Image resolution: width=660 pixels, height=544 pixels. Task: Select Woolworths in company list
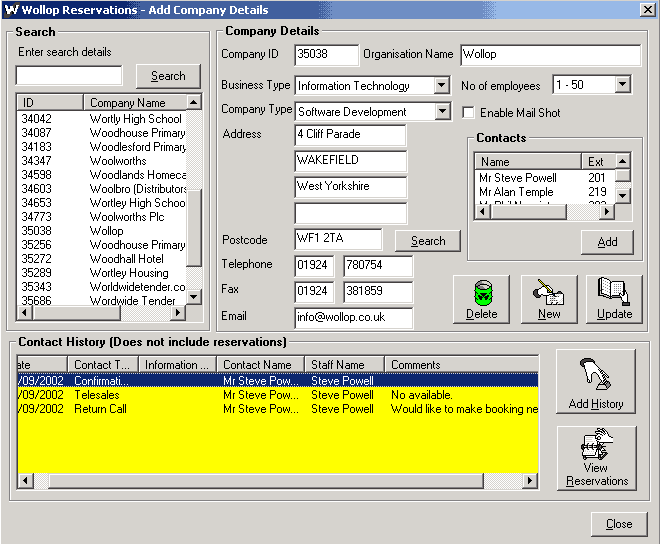coord(101,161)
